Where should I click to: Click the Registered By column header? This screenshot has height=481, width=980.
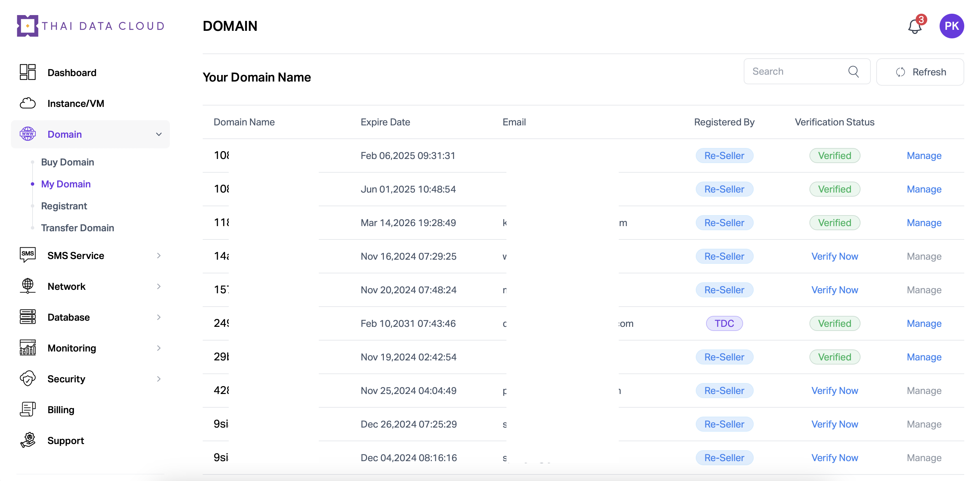pos(724,122)
